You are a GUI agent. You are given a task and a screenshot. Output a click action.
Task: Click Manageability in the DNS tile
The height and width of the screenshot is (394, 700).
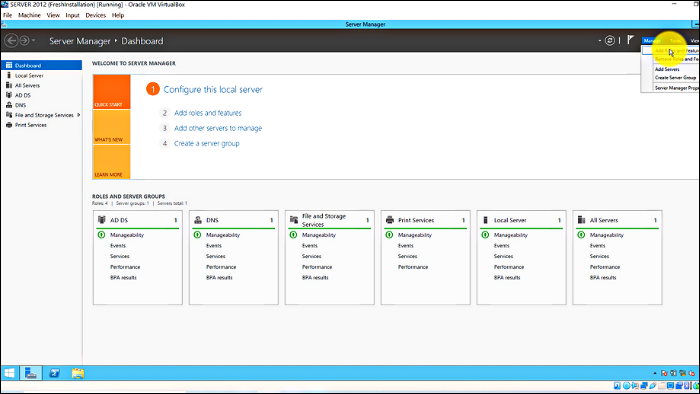click(x=223, y=235)
